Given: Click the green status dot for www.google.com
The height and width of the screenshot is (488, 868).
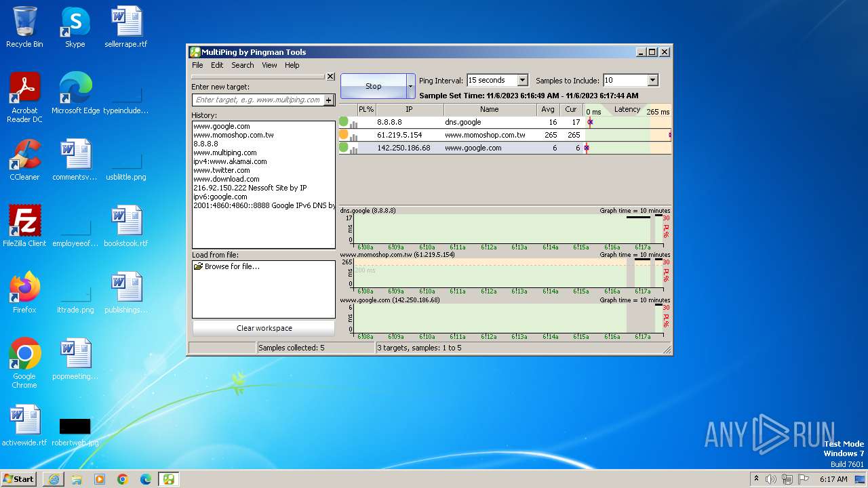Looking at the screenshot, I should pos(344,147).
